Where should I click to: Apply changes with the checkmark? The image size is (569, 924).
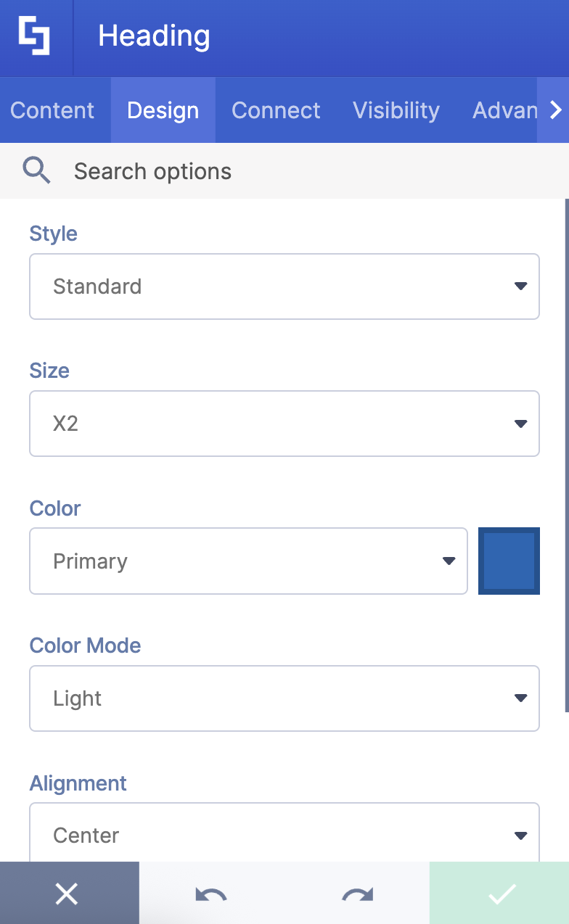(x=500, y=894)
